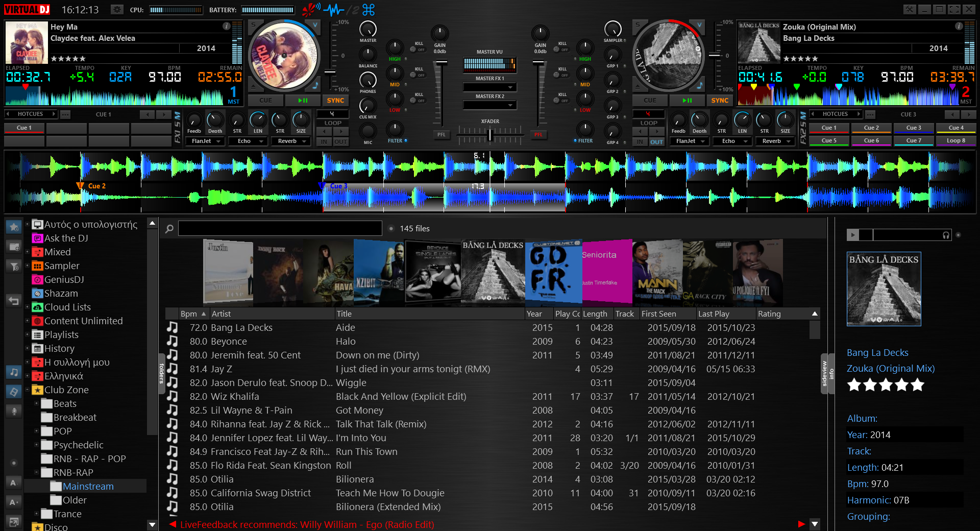Screen dimensions: 980x531
Task: Click the add favorite folder star icon
Action: coord(14,226)
